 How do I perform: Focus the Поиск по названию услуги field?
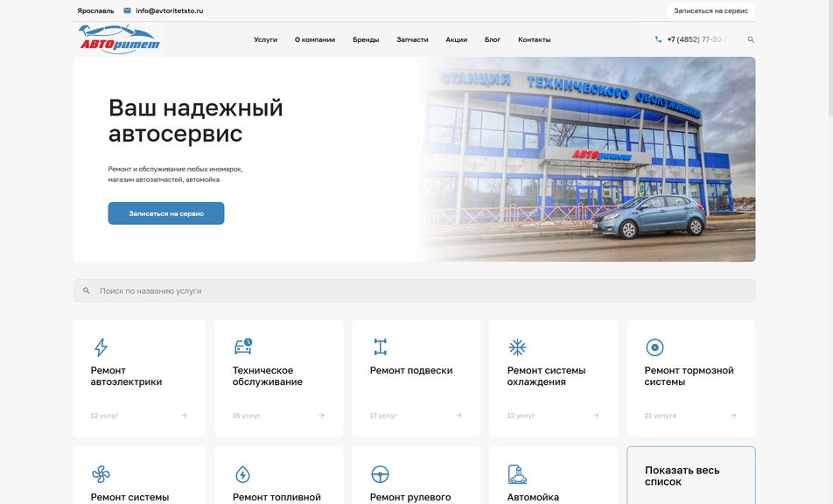click(415, 290)
